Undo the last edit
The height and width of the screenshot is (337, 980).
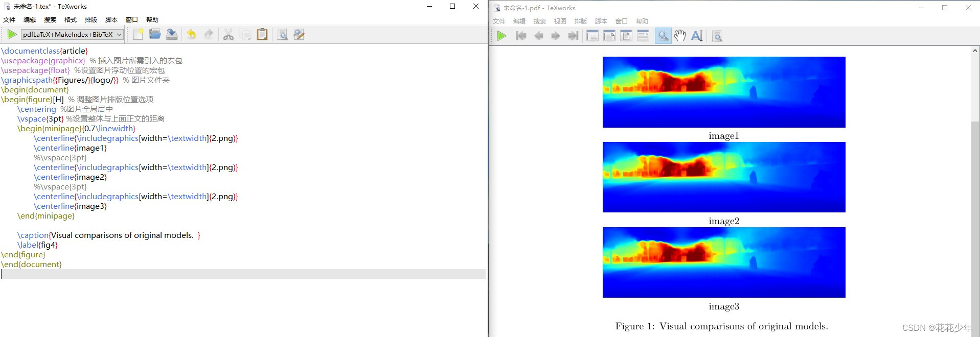pos(191,35)
